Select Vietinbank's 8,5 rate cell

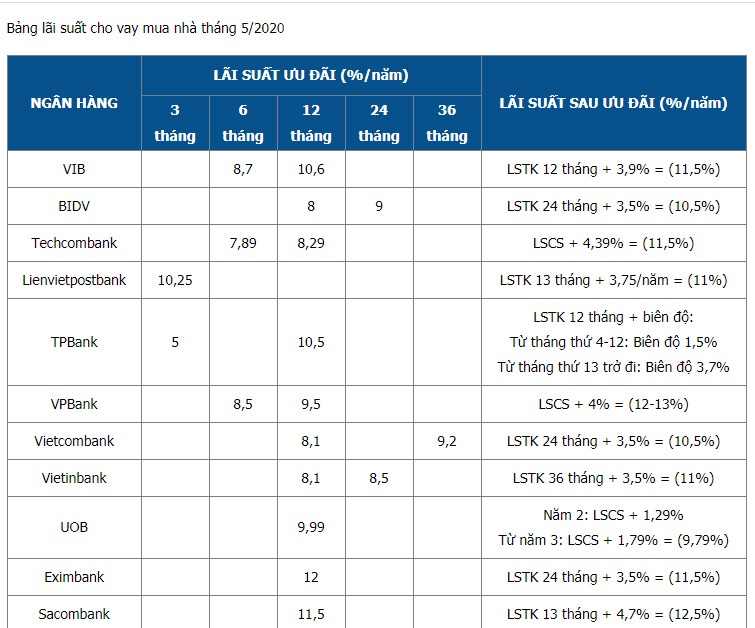coord(379,478)
